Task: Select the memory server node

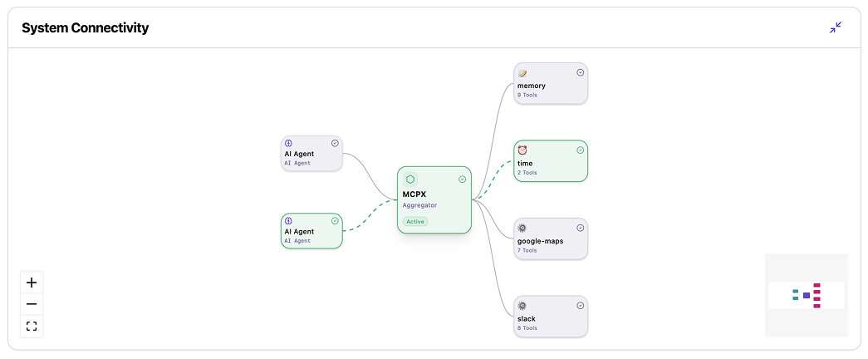Action: pyautogui.click(x=550, y=83)
